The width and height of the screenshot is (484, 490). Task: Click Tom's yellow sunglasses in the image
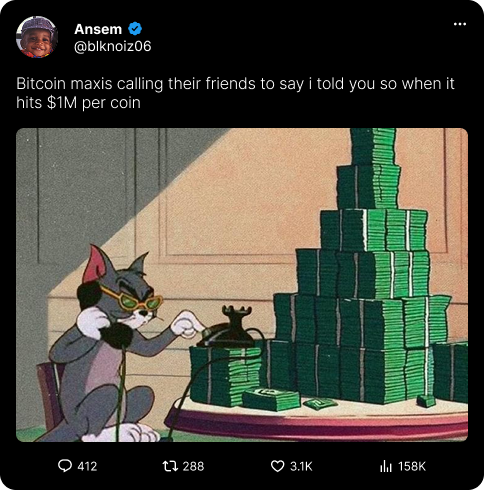(133, 299)
